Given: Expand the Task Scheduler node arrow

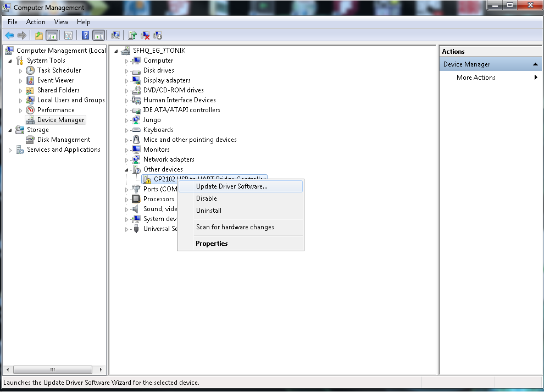Looking at the screenshot, I should click(20, 71).
